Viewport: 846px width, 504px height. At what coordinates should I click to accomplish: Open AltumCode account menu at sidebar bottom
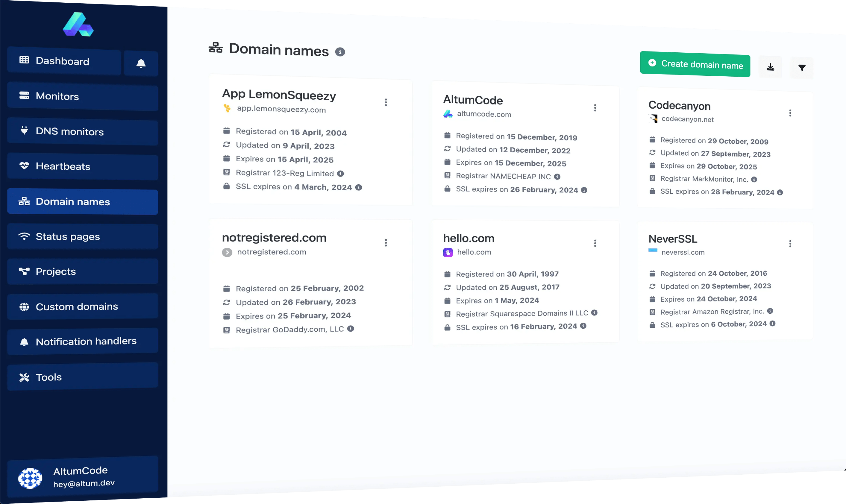pyautogui.click(x=83, y=477)
